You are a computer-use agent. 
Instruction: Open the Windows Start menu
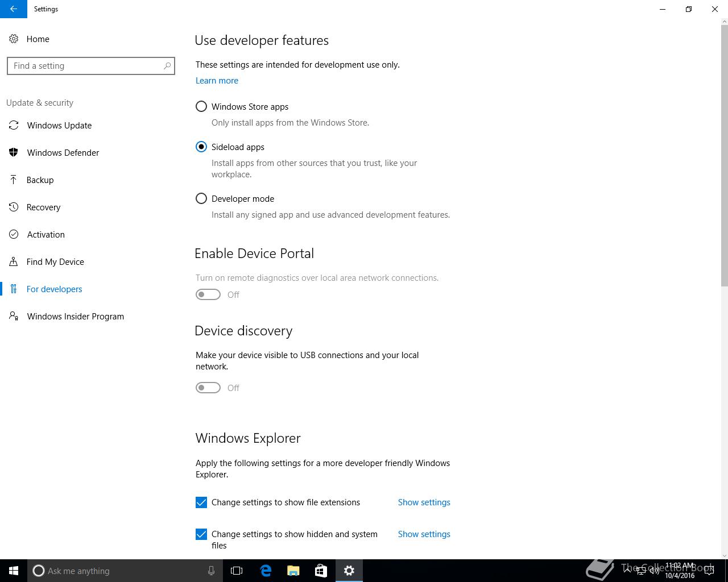[x=14, y=571]
